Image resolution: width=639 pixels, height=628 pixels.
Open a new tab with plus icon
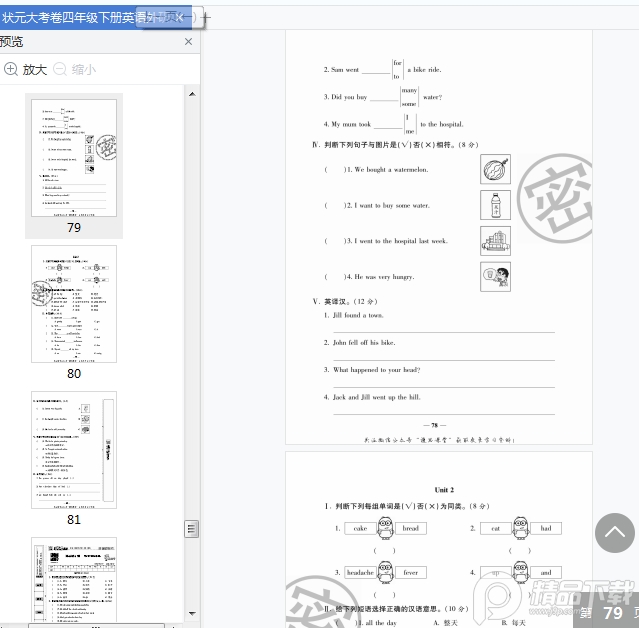[x=207, y=18]
